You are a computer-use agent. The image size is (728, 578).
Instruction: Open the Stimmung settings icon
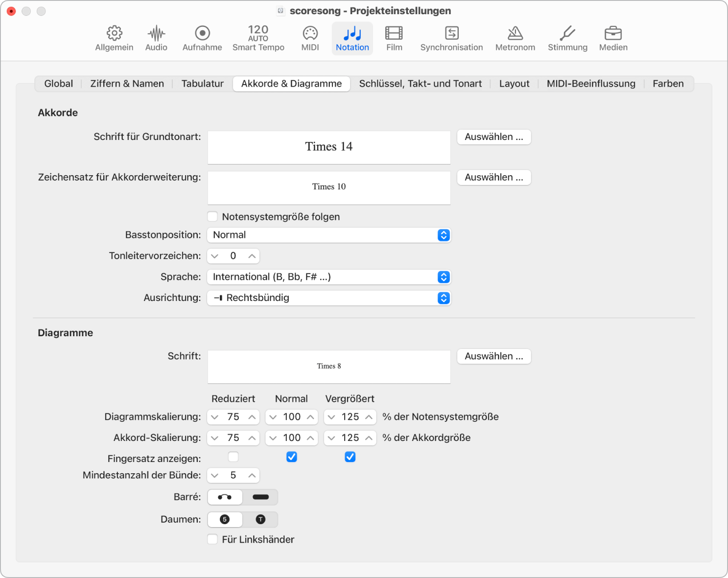click(567, 38)
